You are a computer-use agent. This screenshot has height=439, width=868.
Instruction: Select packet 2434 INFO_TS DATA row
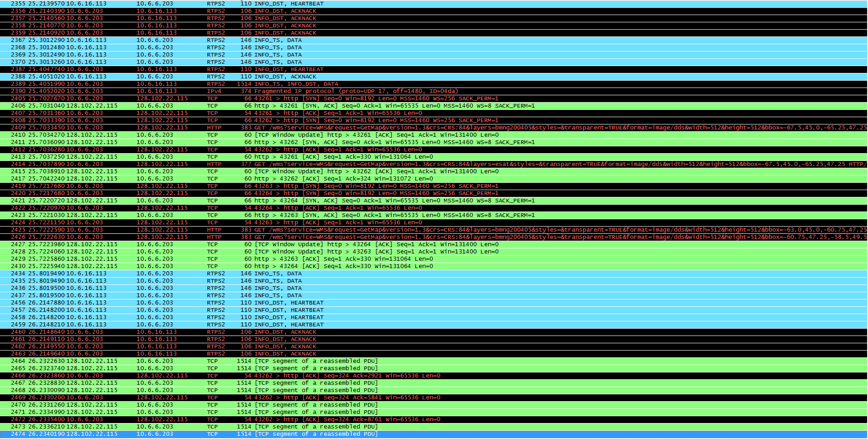[x=434, y=274]
